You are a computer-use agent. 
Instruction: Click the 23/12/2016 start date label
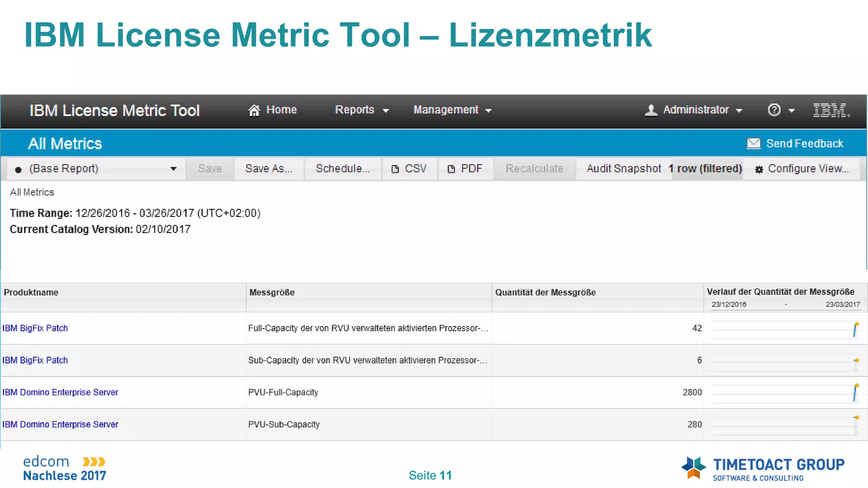coord(729,305)
